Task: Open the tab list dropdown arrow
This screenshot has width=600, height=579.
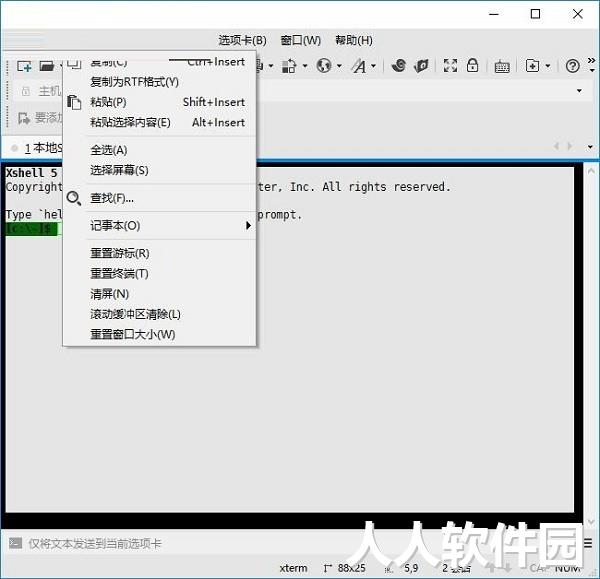Action: click(x=590, y=147)
